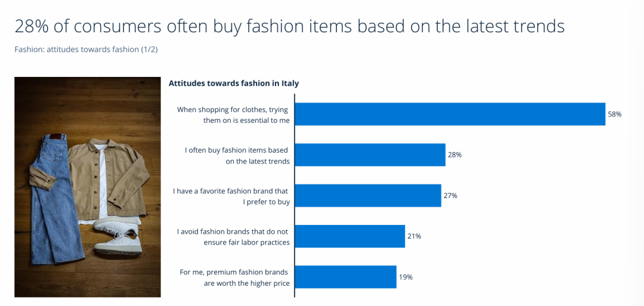Select the 21% data value label
This screenshot has width=644, height=306.
tap(414, 236)
